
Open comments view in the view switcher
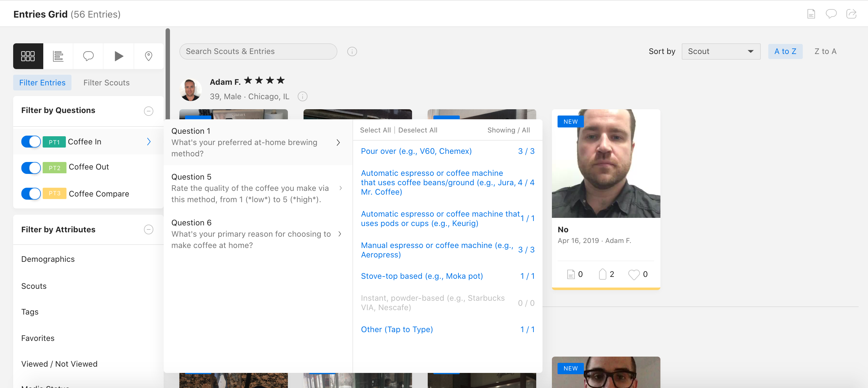[x=88, y=56]
